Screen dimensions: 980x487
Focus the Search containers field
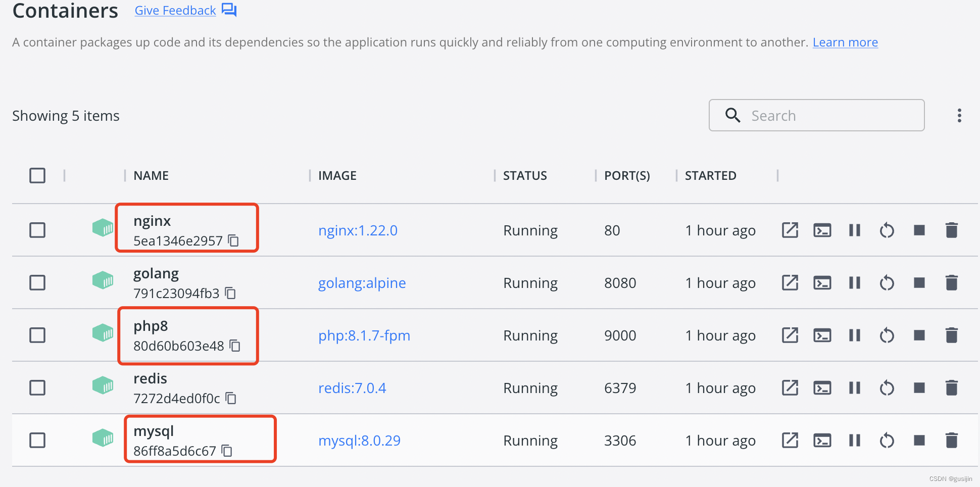[816, 115]
